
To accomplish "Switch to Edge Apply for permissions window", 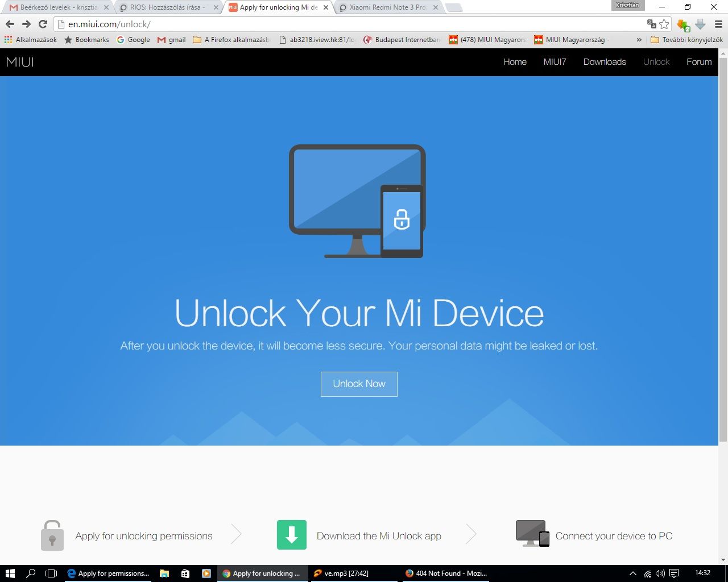I will pyautogui.click(x=108, y=573).
